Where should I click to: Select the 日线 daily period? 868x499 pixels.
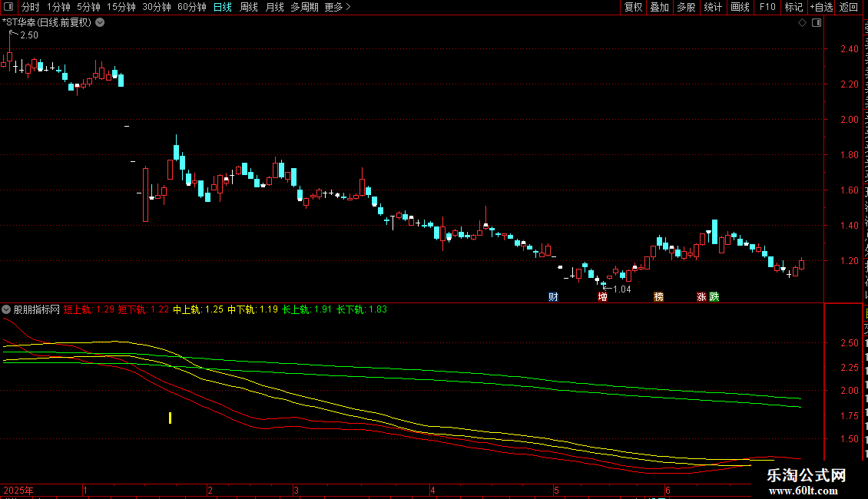coord(223,7)
